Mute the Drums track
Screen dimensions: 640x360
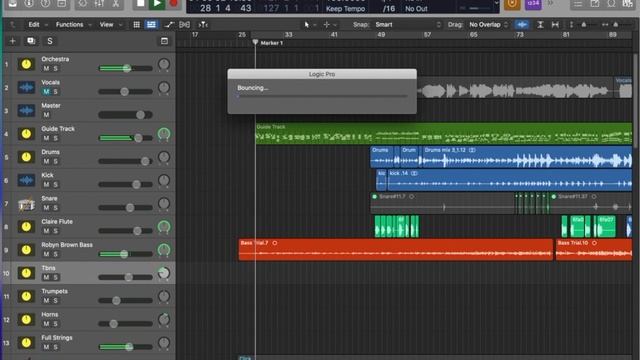pos(46,161)
